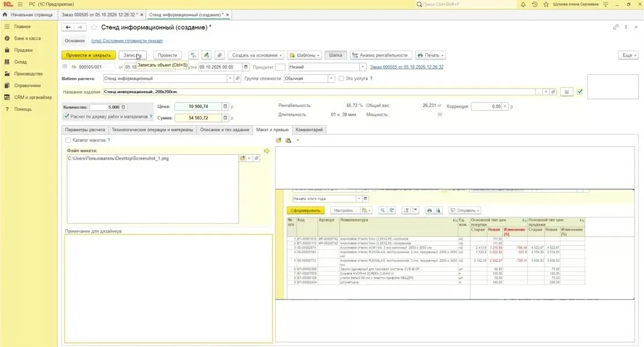Image resolution: width=644 pixels, height=347 pixels.
Task: Click the Провести и закрыть button
Action: point(88,55)
